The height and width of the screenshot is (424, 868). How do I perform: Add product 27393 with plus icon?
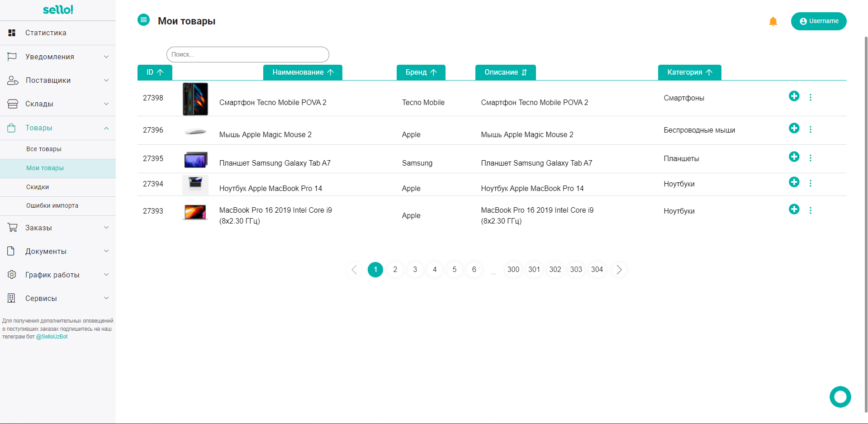click(794, 209)
